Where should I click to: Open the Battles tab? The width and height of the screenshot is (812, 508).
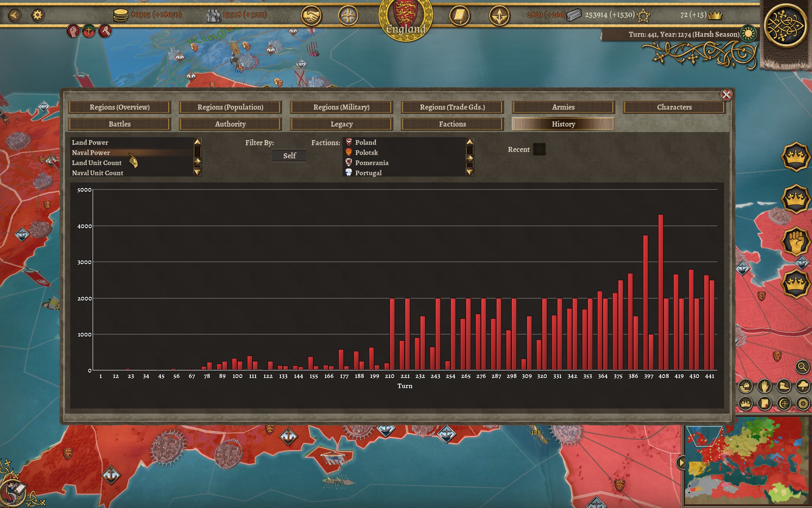tap(120, 124)
